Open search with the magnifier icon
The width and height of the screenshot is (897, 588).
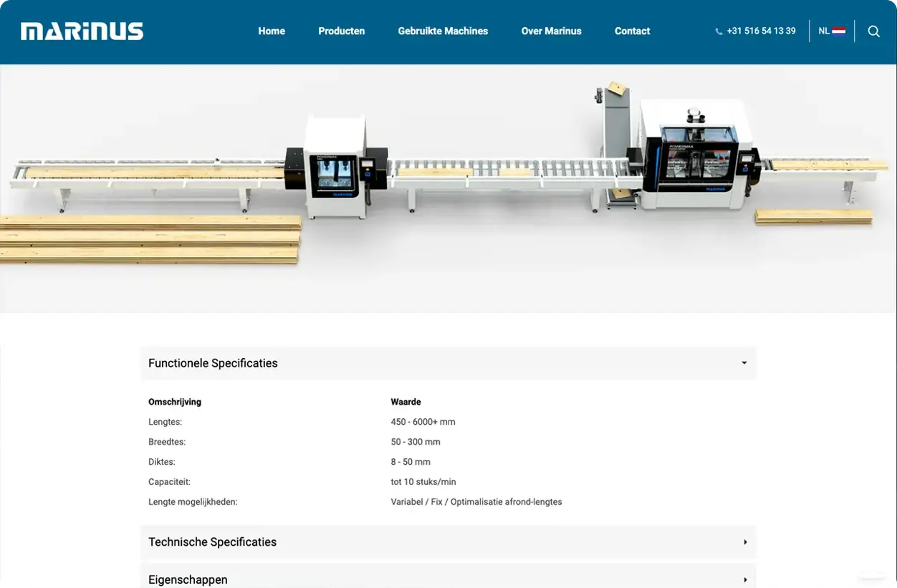coord(873,32)
